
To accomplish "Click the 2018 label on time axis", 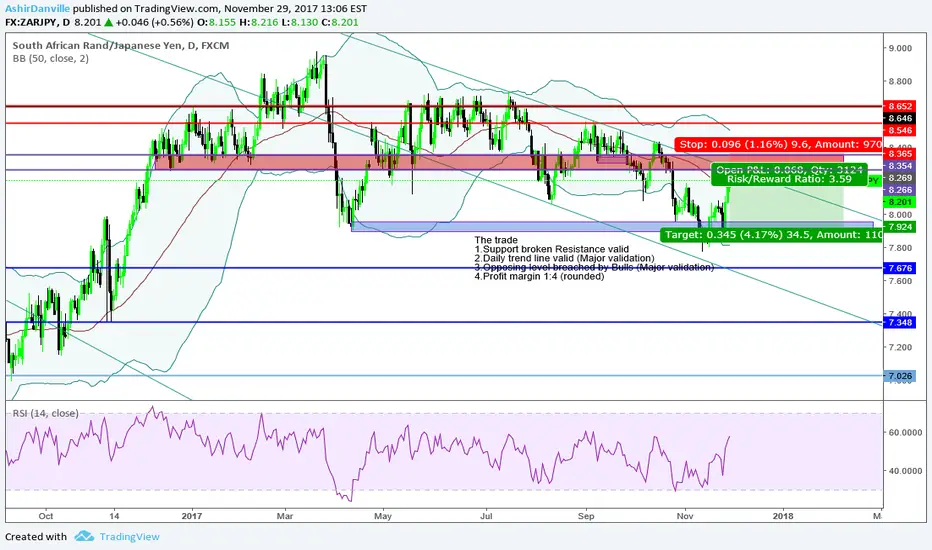I will click(x=783, y=516).
